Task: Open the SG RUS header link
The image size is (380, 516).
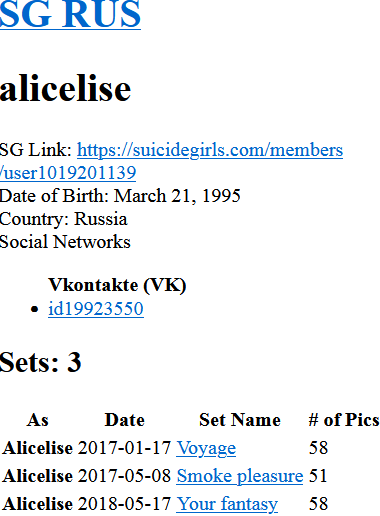Action: 70,14
